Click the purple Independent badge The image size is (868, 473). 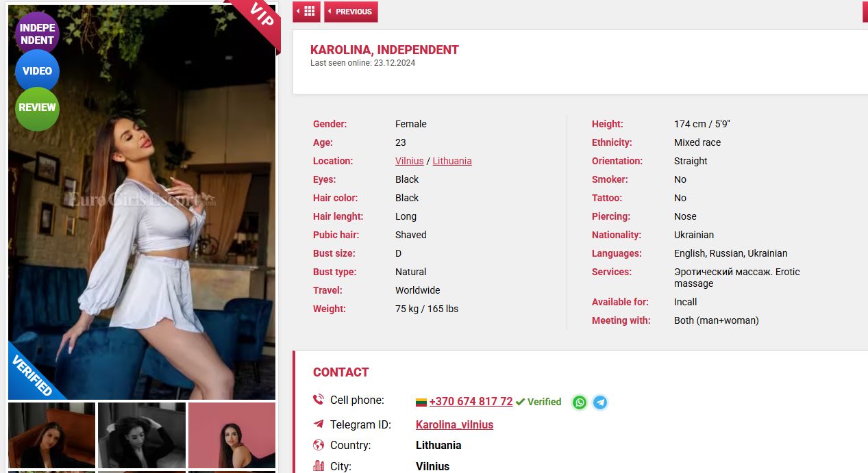37,34
